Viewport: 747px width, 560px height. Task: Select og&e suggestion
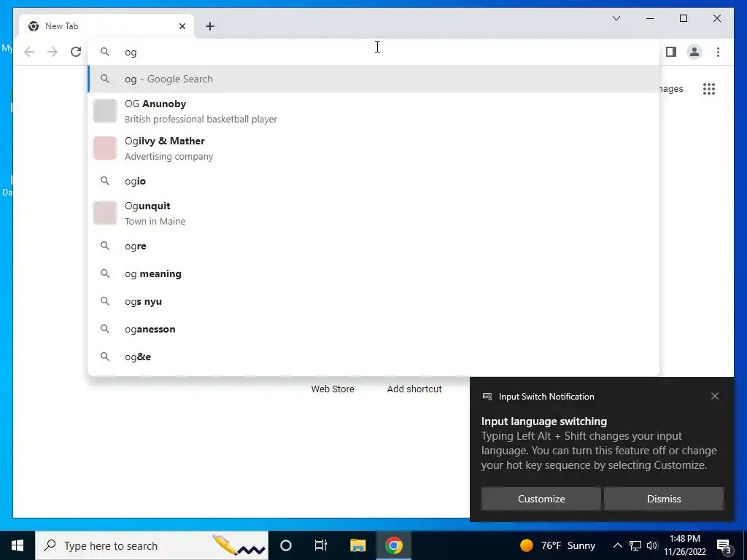(373, 357)
